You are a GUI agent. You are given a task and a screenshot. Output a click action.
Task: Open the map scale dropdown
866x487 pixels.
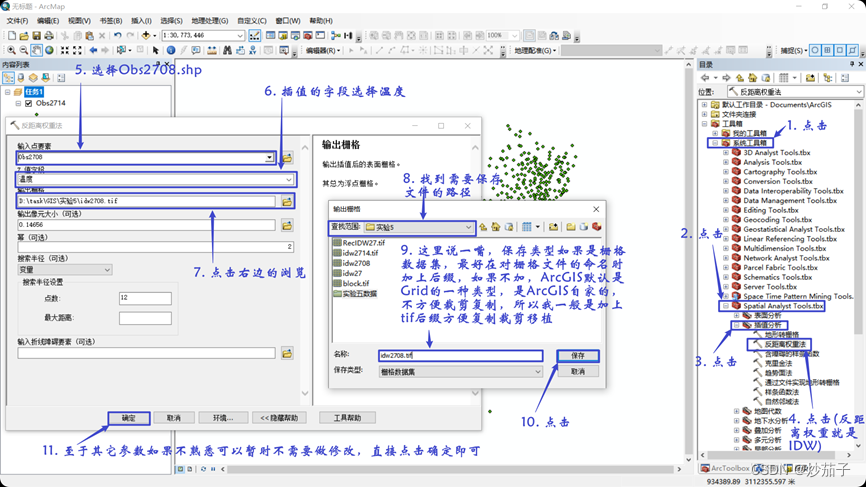(240, 36)
